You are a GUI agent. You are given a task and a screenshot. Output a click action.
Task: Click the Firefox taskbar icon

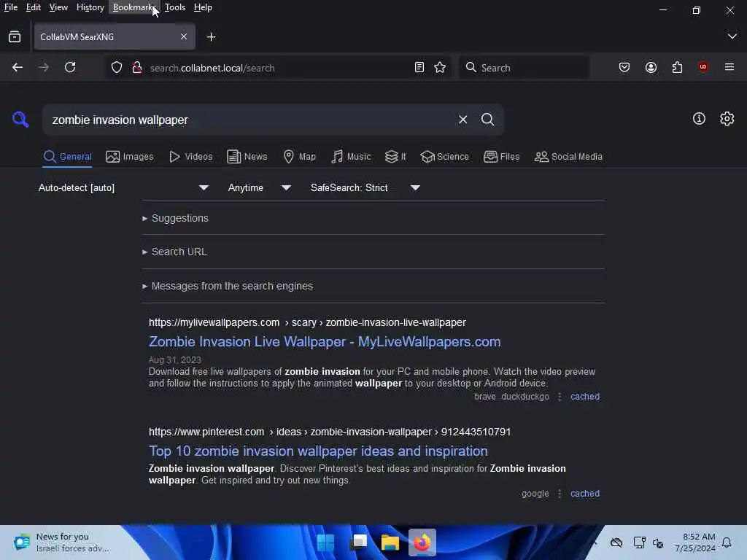(422, 542)
